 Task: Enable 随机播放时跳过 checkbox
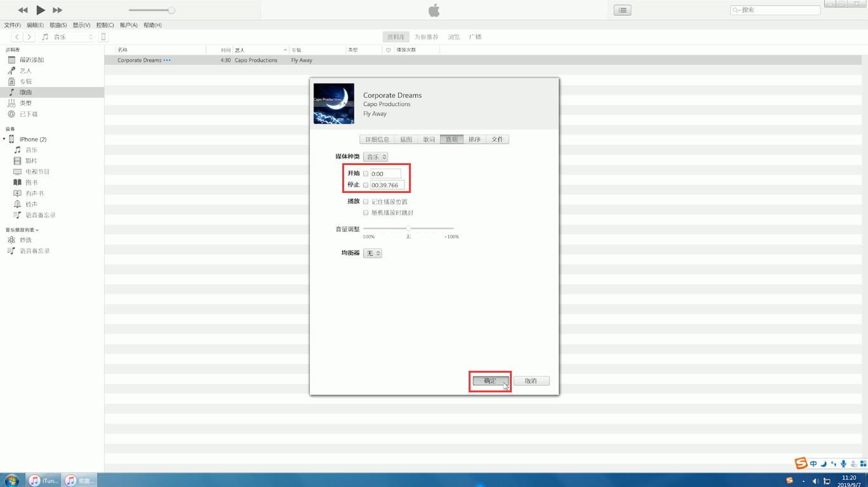(x=366, y=213)
